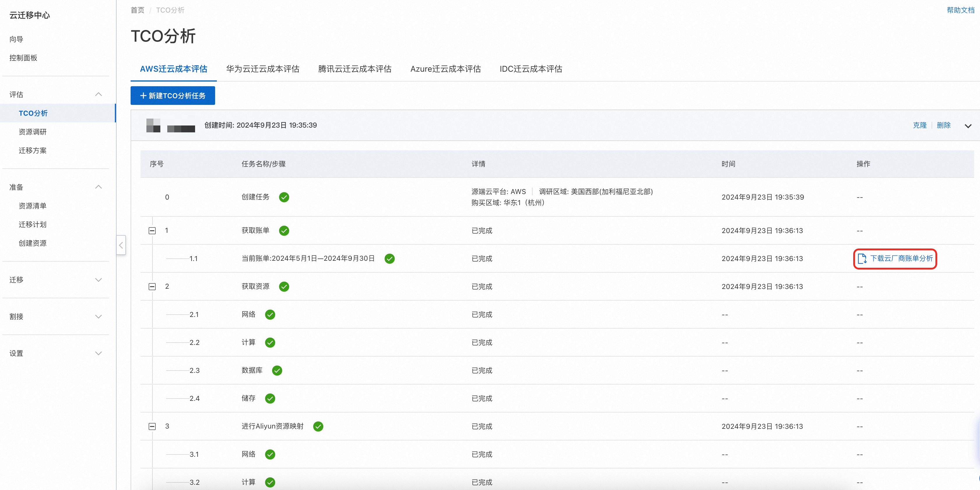Click green check icon beside 数据库
The width and height of the screenshot is (980, 490).
(x=277, y=371)
